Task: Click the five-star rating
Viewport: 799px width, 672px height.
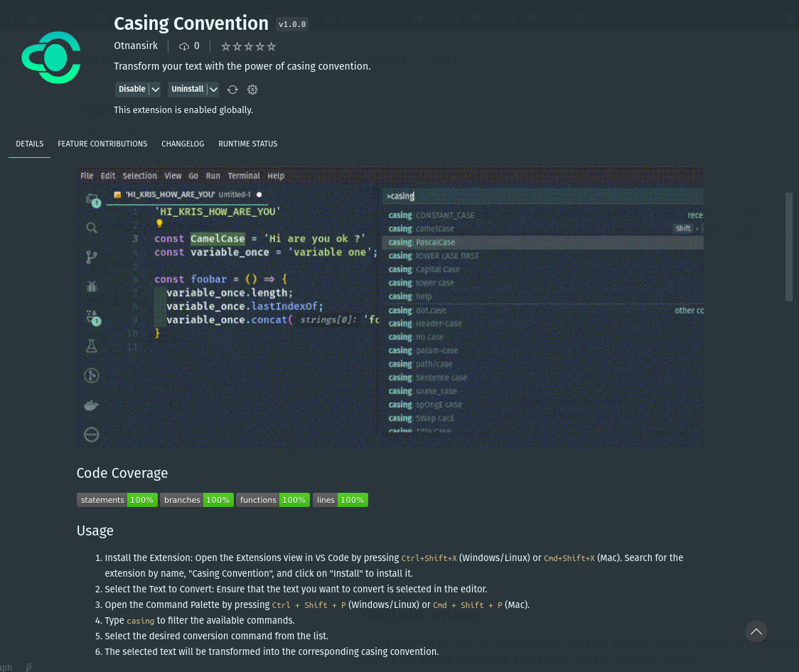Action: coord(249,46)
